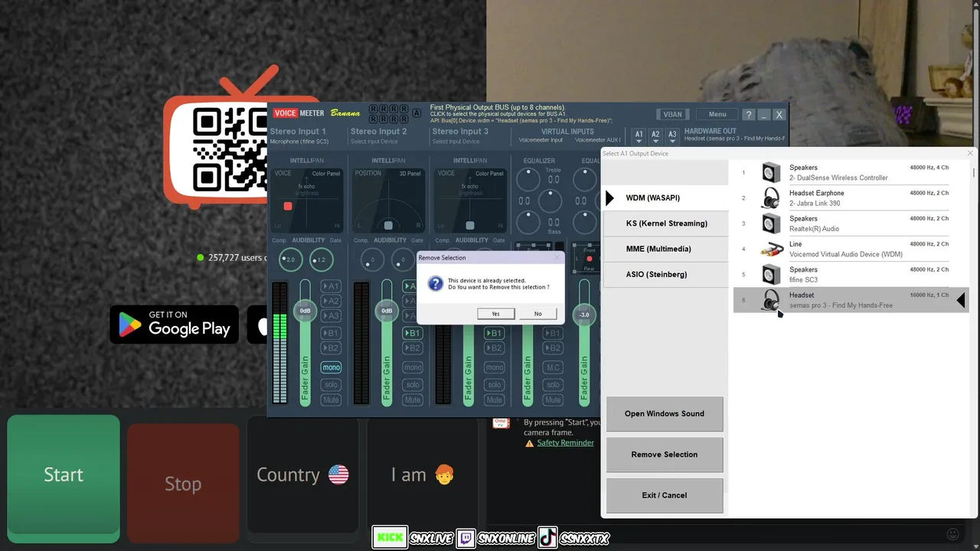
Task: Disable mono on Stereo Input 1
Action: click(331, 367)
